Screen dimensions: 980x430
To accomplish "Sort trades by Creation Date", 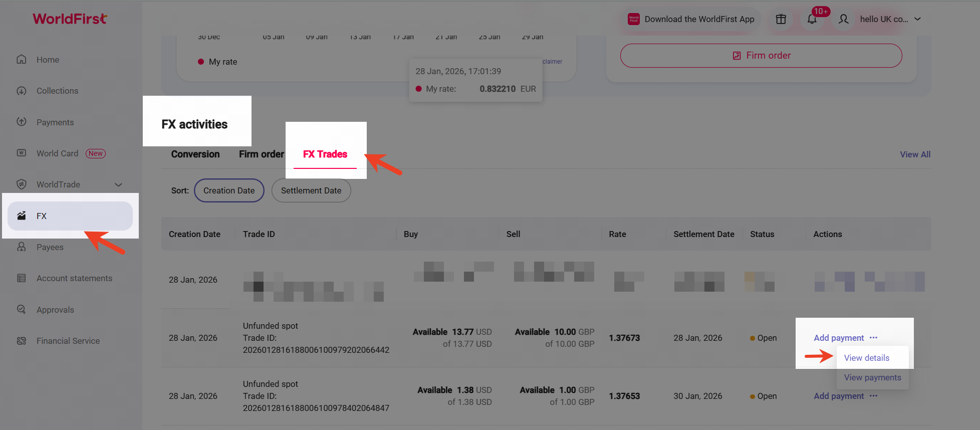I will (229, 190).
